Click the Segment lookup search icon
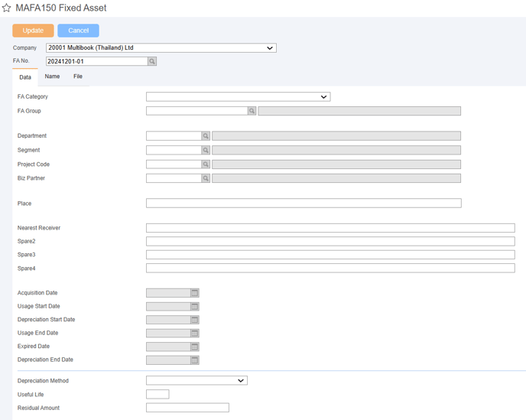The image size is (526, 420). (x=206, y=150)
